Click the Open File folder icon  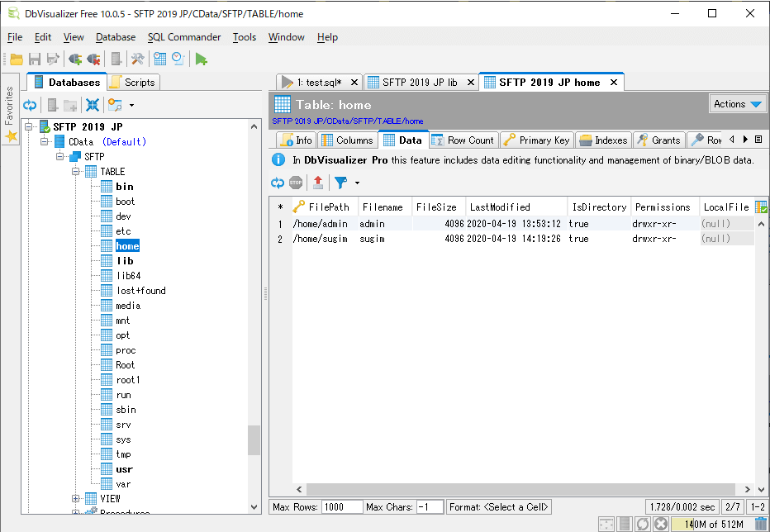(16, 59)
